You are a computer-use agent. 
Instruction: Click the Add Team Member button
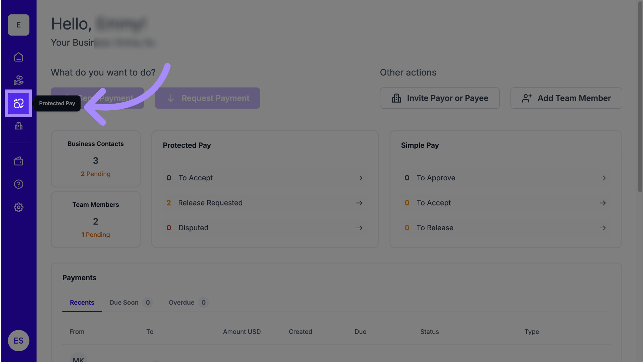[566, 98]
